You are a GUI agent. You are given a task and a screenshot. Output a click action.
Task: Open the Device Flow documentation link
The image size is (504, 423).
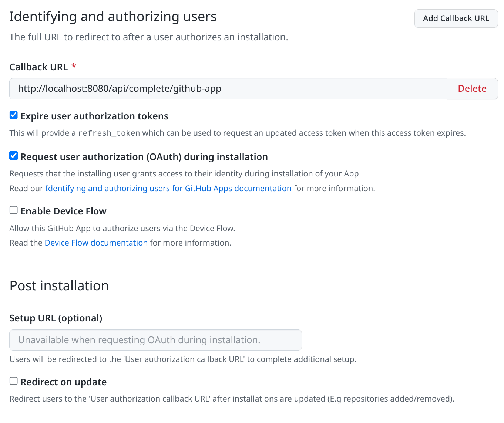point(96,243)
